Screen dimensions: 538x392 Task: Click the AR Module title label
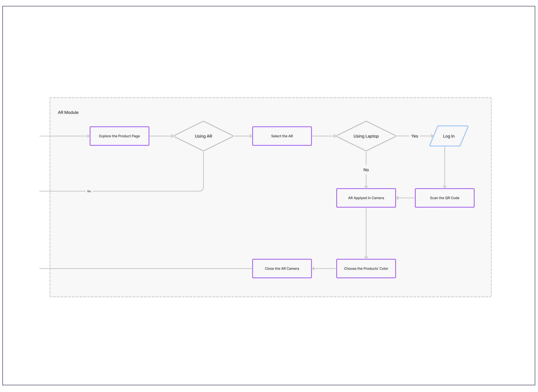[68, 113]
